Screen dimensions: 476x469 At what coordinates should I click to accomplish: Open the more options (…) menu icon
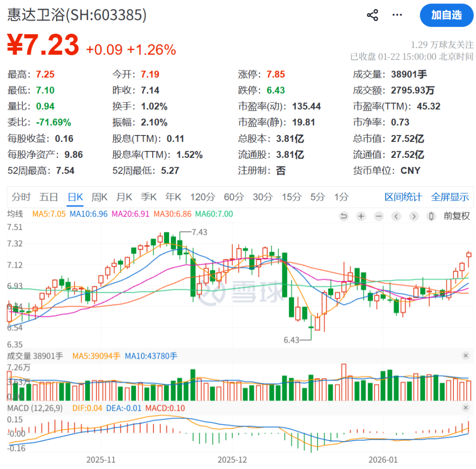(x=397, y=15)
